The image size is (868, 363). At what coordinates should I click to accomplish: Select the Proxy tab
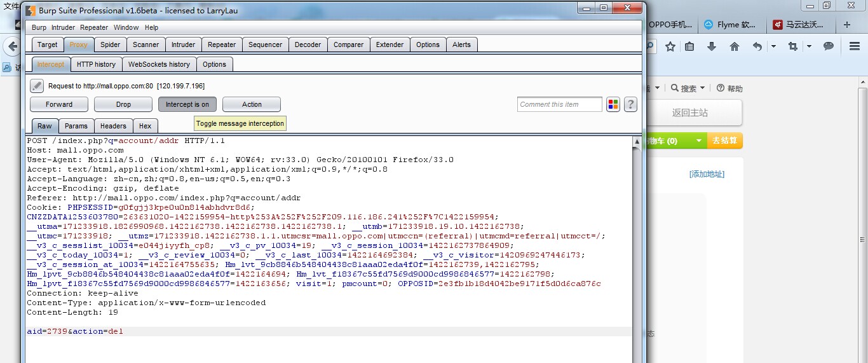coord(79,45)
